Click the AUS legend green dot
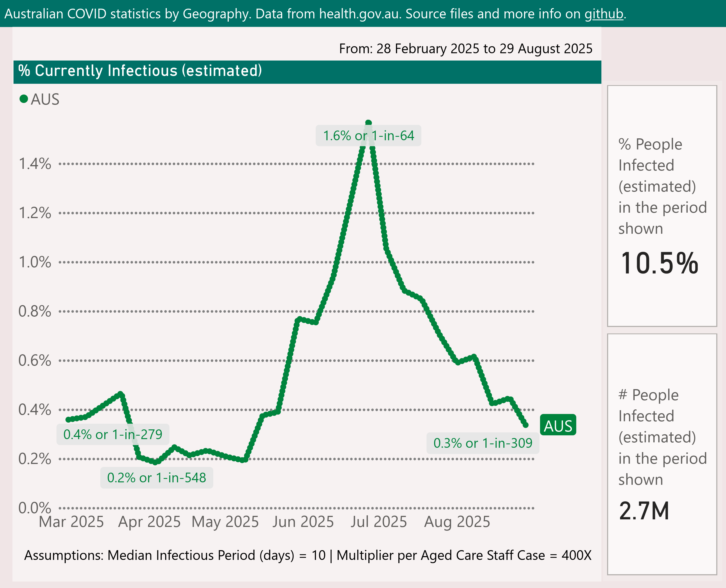 click(24, 99)
